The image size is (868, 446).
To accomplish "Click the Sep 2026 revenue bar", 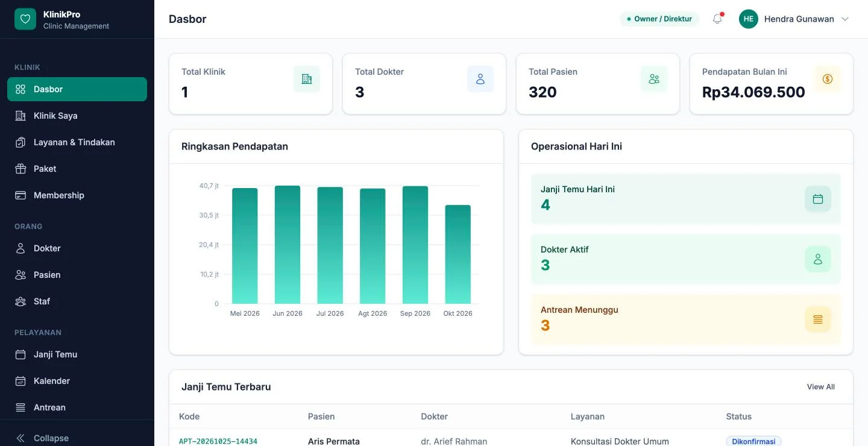I will pos(415,245).
